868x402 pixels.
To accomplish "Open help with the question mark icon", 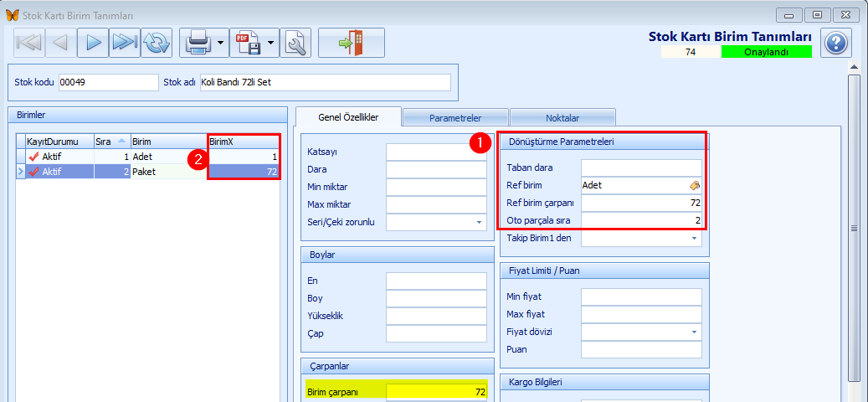I will click(836, 43).
